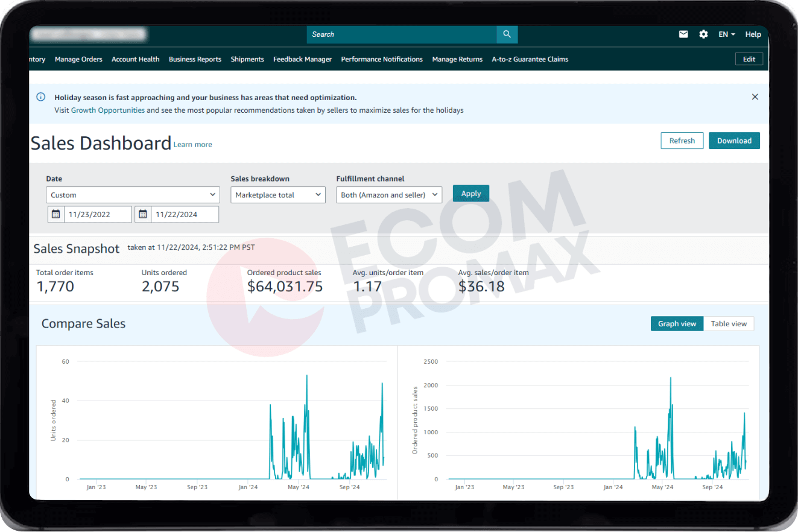Download the sales dashboard report

[x=734, y=141]
